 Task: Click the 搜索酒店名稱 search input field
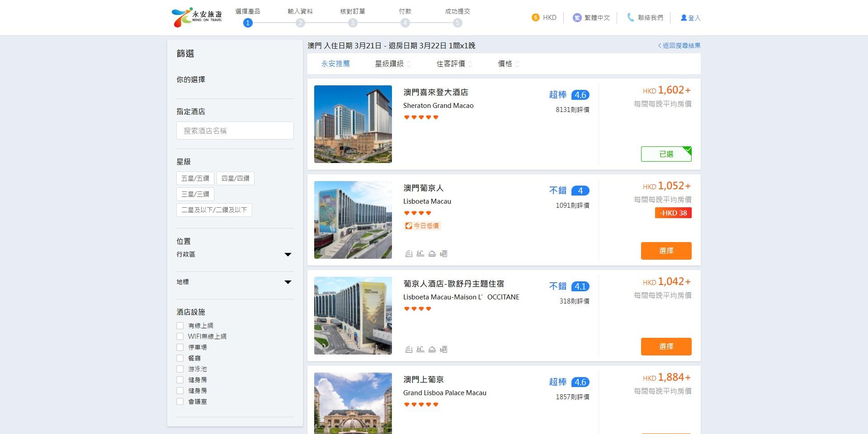(x=235, y=131)
